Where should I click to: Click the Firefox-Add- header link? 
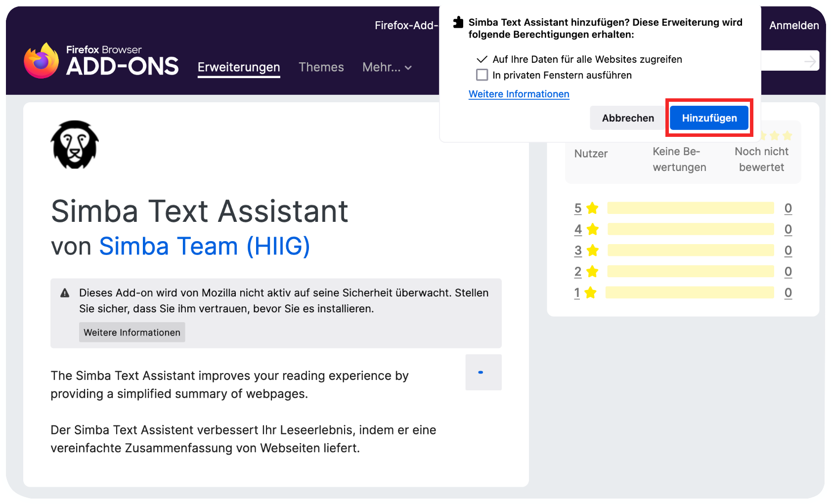click(x=406, y=26)
